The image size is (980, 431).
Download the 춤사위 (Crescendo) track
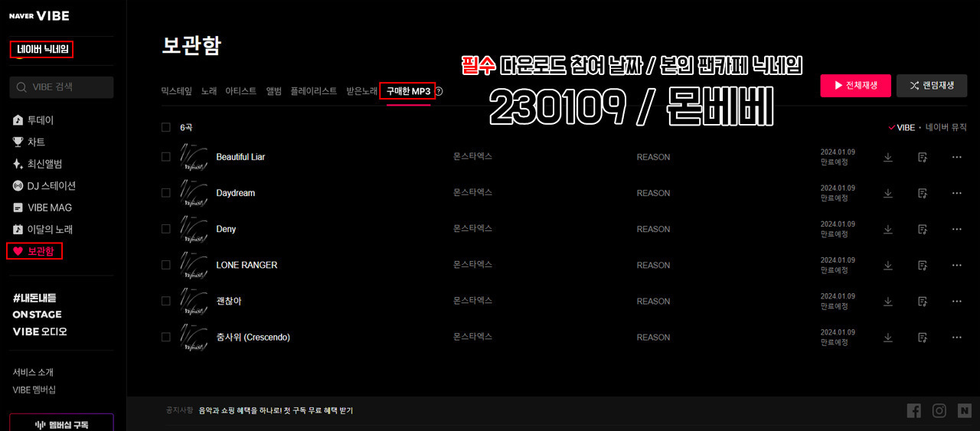888,337
